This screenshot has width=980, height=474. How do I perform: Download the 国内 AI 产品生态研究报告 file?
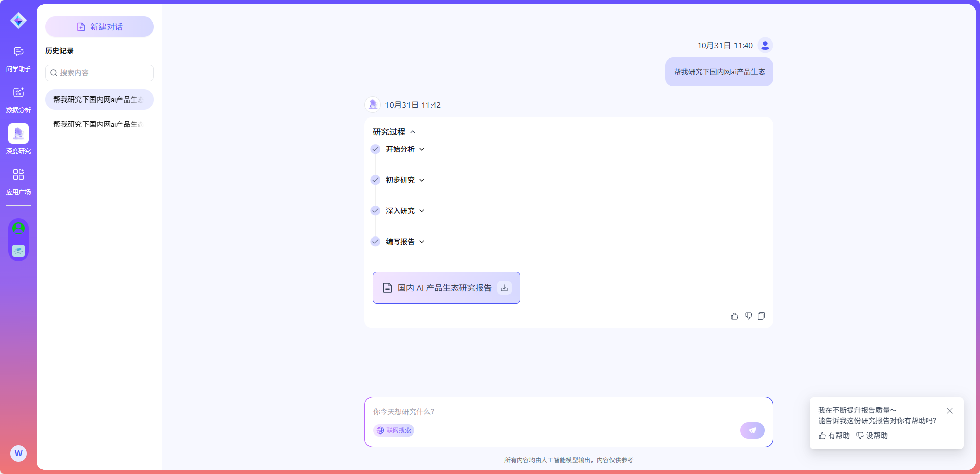[504, 288]
